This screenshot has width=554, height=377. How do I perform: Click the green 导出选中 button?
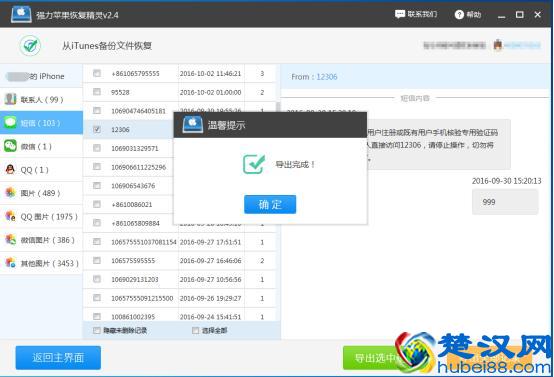374,358
